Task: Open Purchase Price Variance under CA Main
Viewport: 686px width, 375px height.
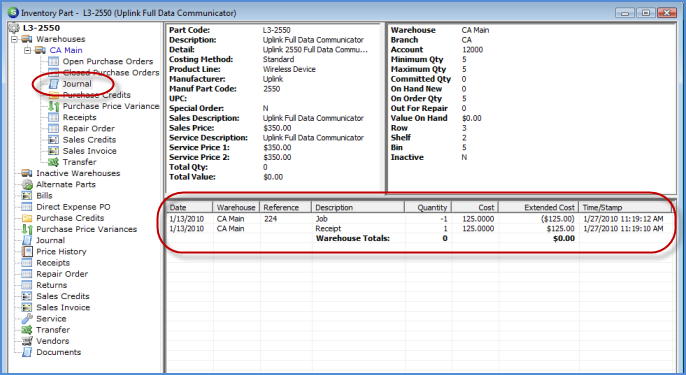Action: click(x=111, y=106)
